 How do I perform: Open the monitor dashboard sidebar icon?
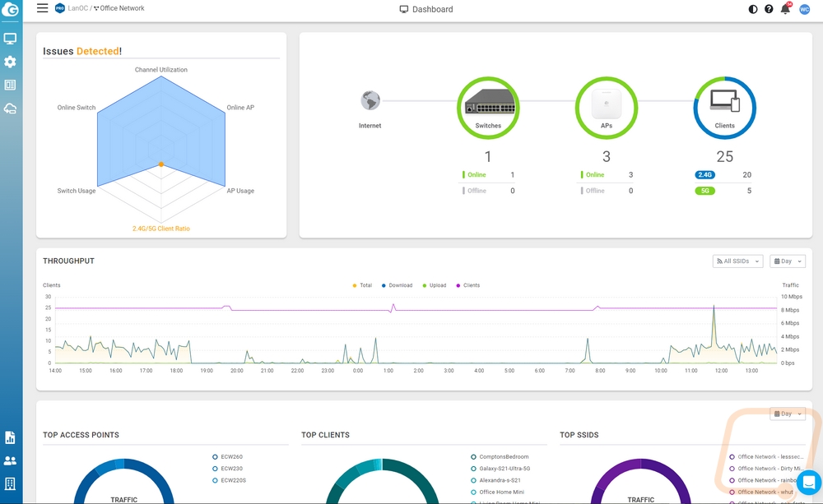(x=10, y=39)
